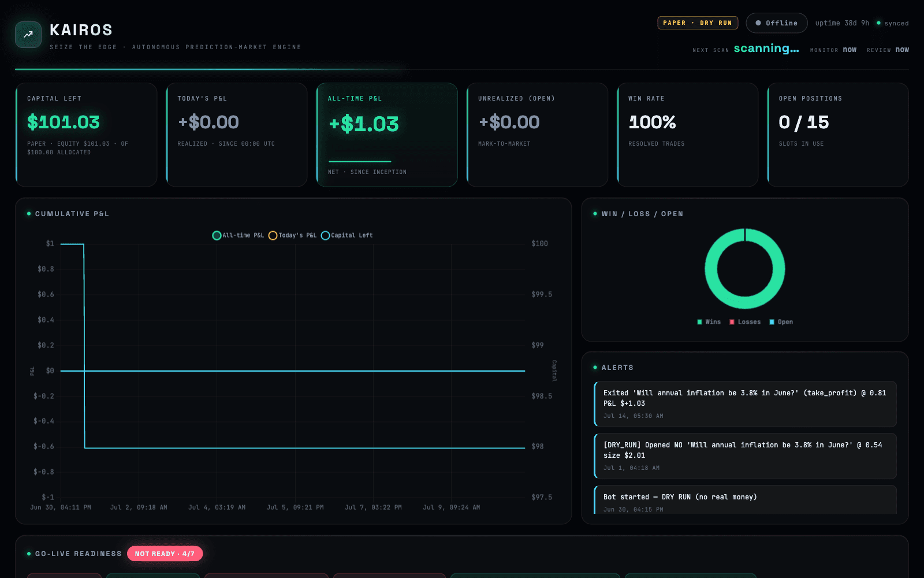Toggle the All-time P&L chart legend
This screenshot has width=924, height=578.
[x=238, y=235]
